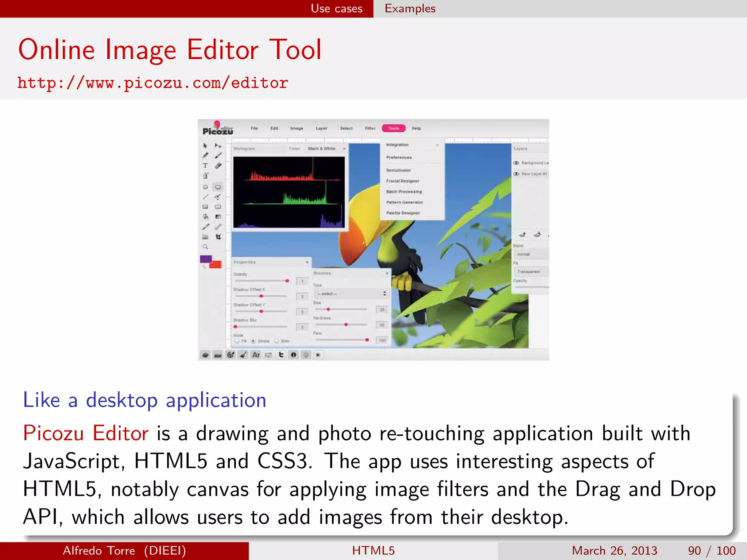Click the info icon in bottom bar
The width and height of the screenshot is (747, 560).
294,355
